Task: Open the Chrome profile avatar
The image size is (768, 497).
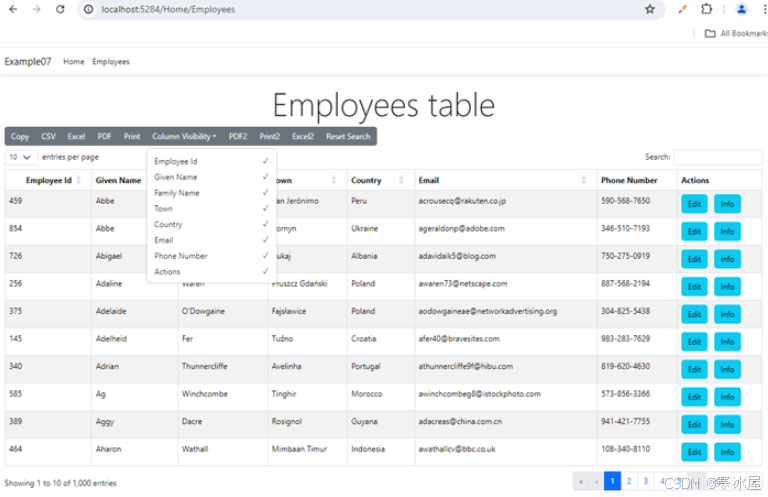Action: pyautogui.click(x=742, y=9)
